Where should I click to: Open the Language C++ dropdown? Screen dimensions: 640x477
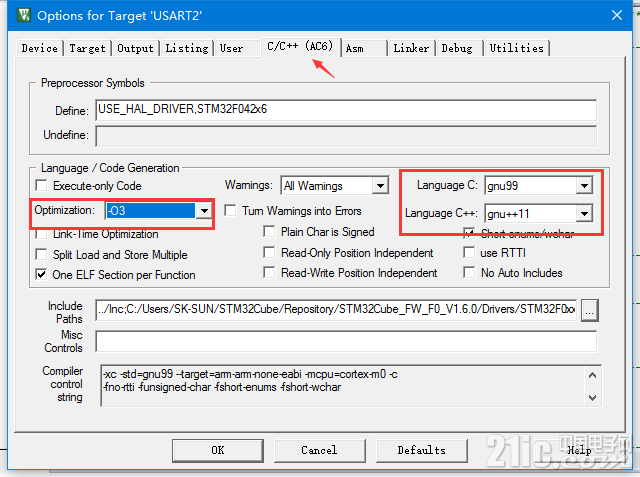tap(584, 213)
